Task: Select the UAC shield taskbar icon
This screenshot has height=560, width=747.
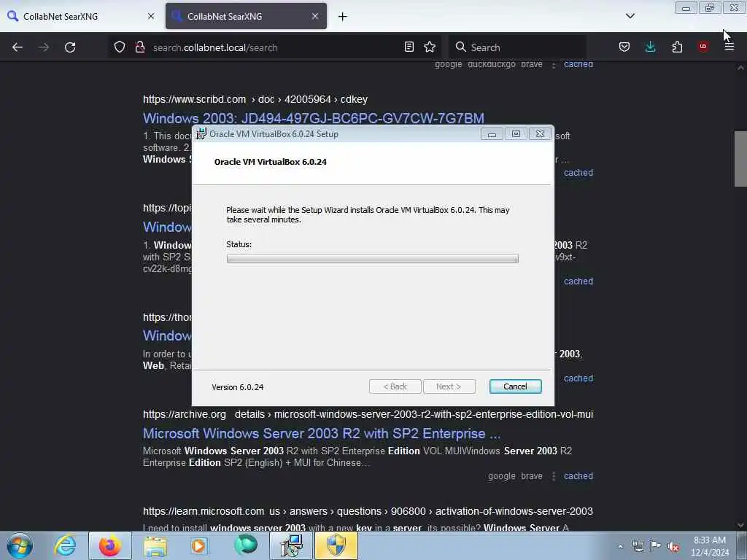Action: click(x=336, y=545)
